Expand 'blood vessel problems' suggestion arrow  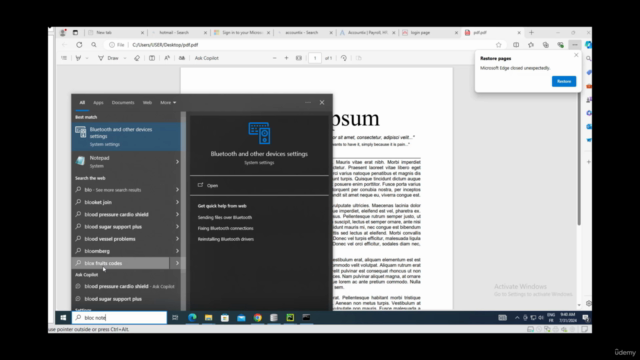pos(177,239)
